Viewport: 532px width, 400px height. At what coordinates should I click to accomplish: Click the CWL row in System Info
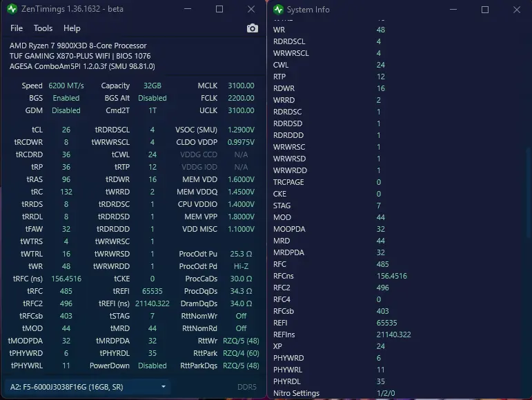point(397,65)
